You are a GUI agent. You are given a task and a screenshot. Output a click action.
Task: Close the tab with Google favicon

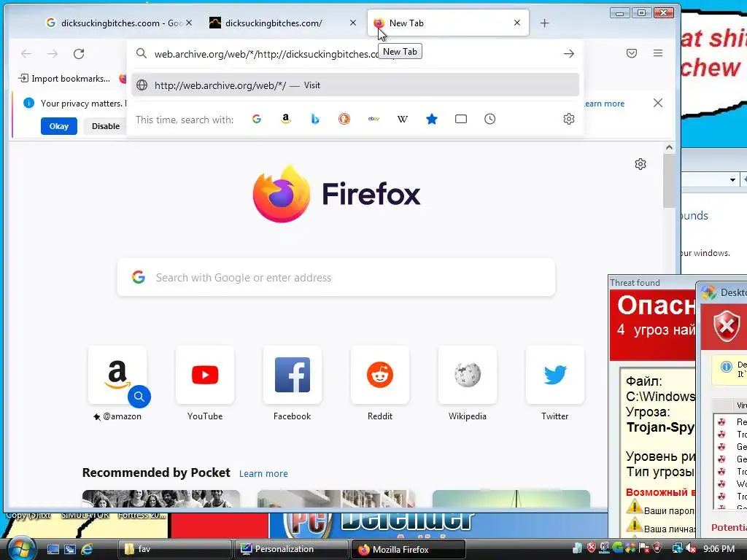[x=189, y=23]
